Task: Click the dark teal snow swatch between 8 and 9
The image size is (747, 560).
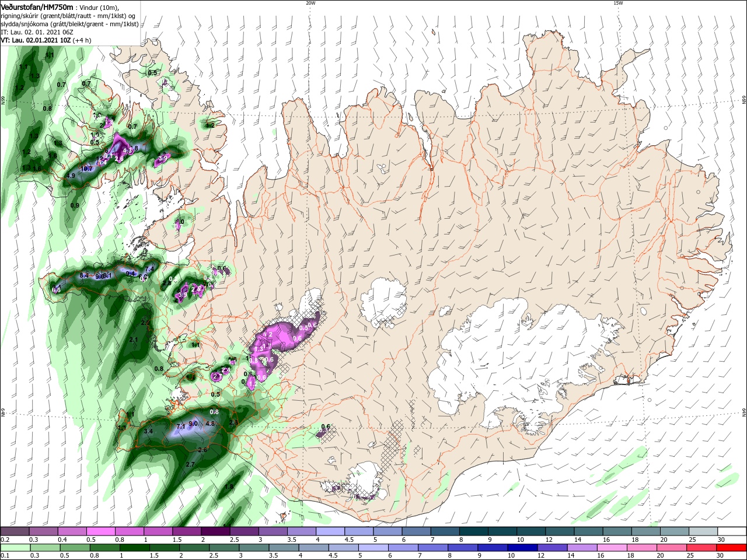Action: [x=474, y=531]
